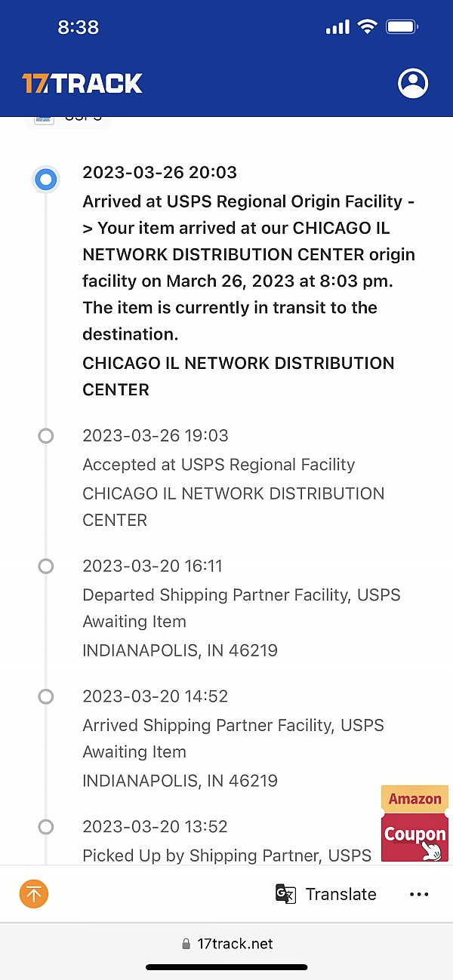Tap the Wi-Fi status bar icon

coord(368,27)
